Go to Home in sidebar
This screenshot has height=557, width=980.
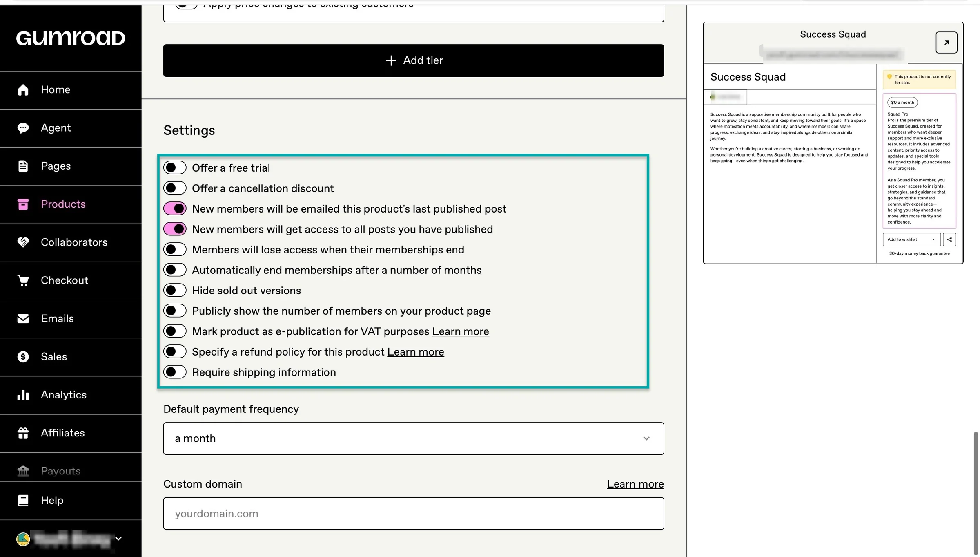[71, 90]
